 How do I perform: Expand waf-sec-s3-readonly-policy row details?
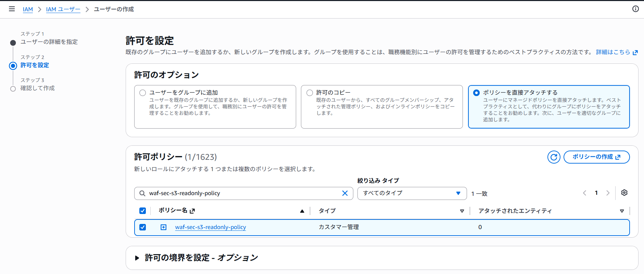coord(164,227)
